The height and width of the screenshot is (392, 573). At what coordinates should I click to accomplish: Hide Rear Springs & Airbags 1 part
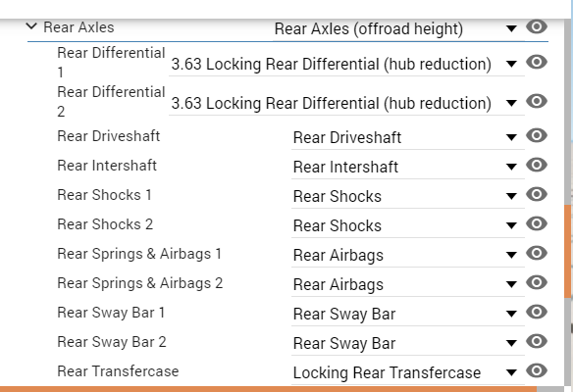(x=537, y=253)
